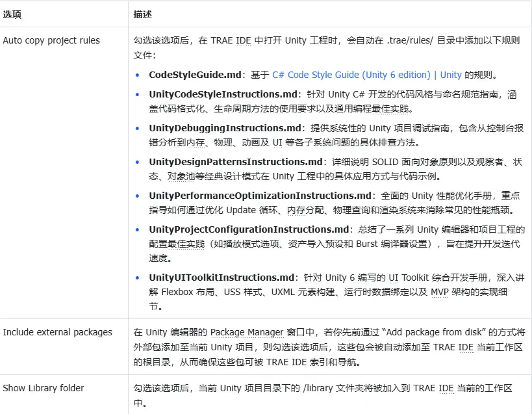Click the "Add package from disk" quoted text
532x414 pixels.
coord(434,332)
